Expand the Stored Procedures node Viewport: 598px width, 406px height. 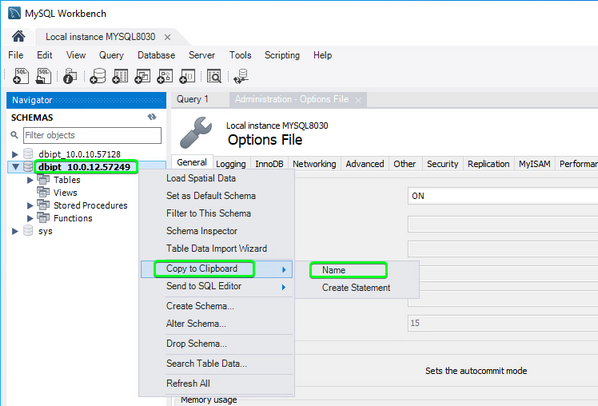30,206
